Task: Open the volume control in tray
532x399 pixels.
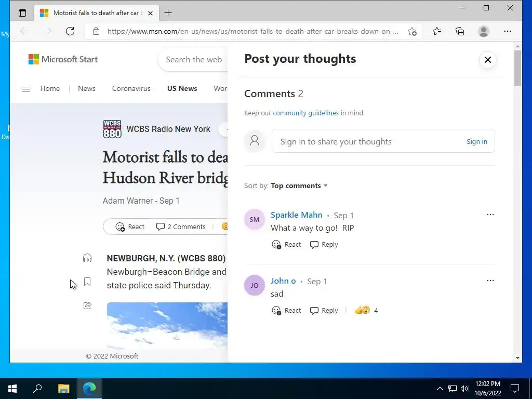Action: pos(464,389)
